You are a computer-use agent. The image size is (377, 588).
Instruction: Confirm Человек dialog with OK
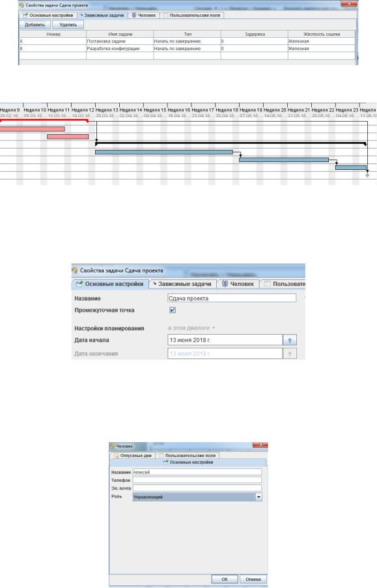[225, 579]
